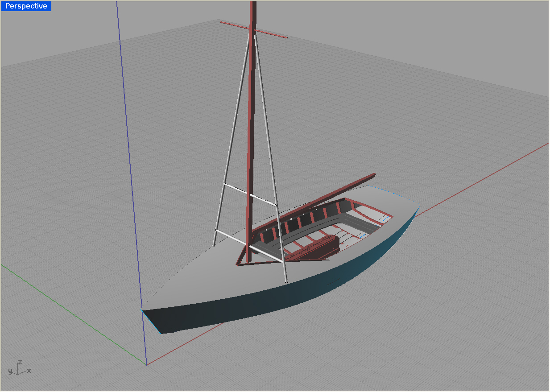This screenshot has height=392, width=550.
Task: Select the lower white crossbar near mast base
Action: [250, 246]
